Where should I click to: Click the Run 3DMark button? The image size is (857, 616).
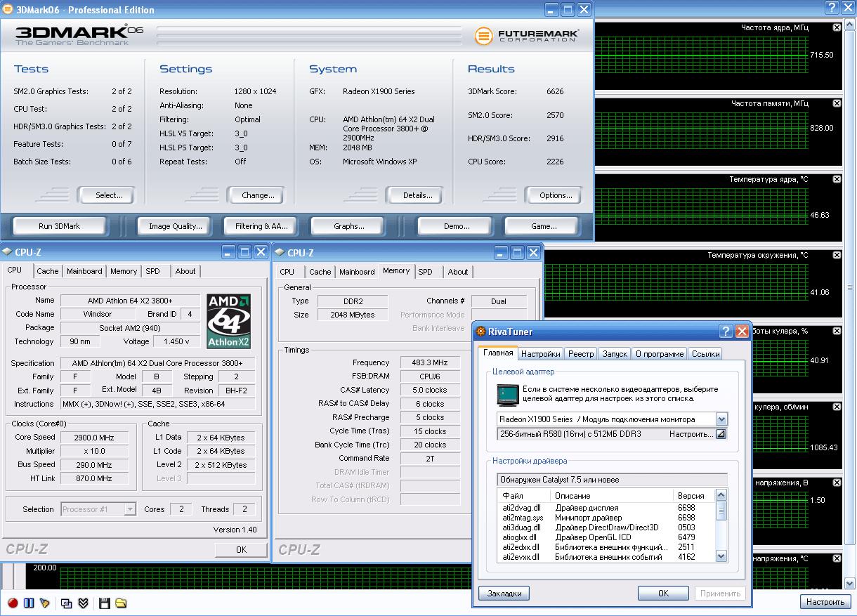click(x=60, y=226)
